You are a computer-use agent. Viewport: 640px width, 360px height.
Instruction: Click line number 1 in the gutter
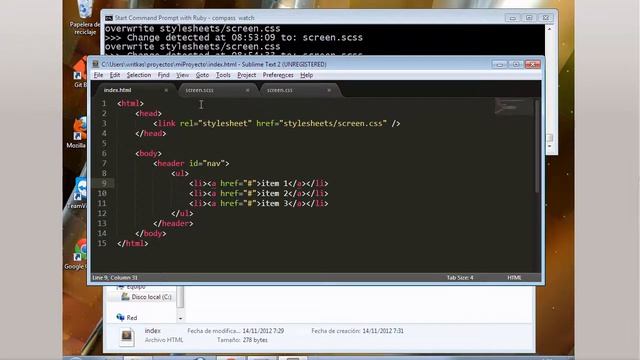(104, 104)
